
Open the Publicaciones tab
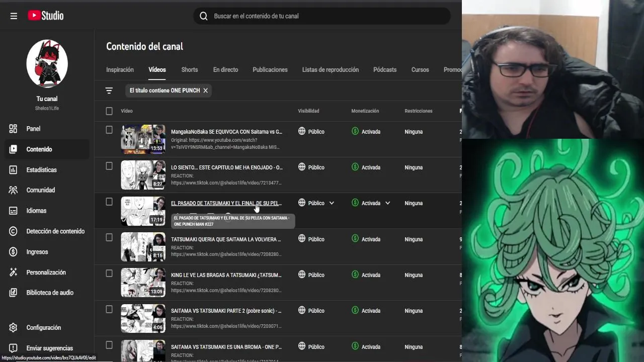click(270, 70)
